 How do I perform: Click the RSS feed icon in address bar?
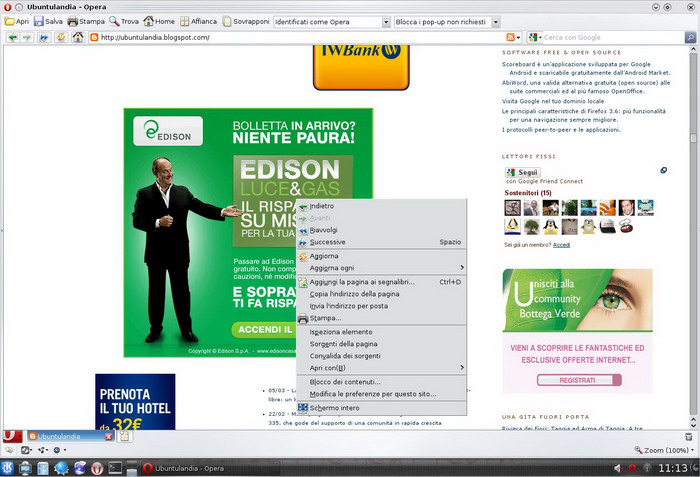[x=512, y=38]
